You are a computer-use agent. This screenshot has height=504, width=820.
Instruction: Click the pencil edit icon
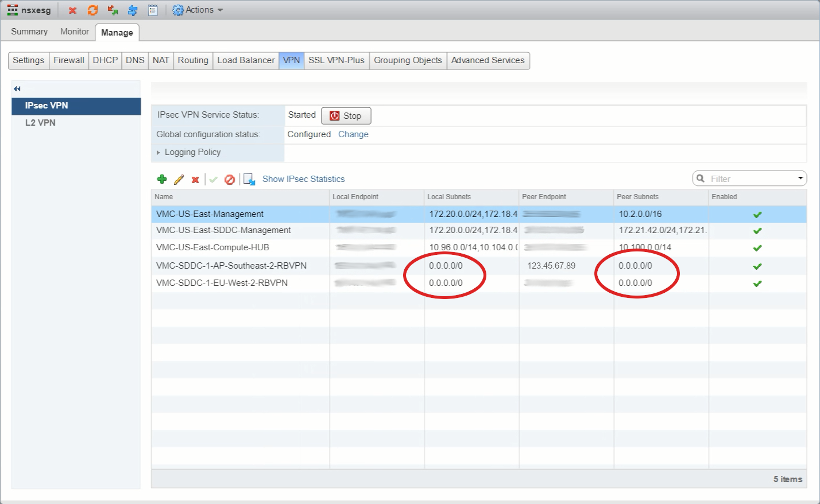[179, 179]
